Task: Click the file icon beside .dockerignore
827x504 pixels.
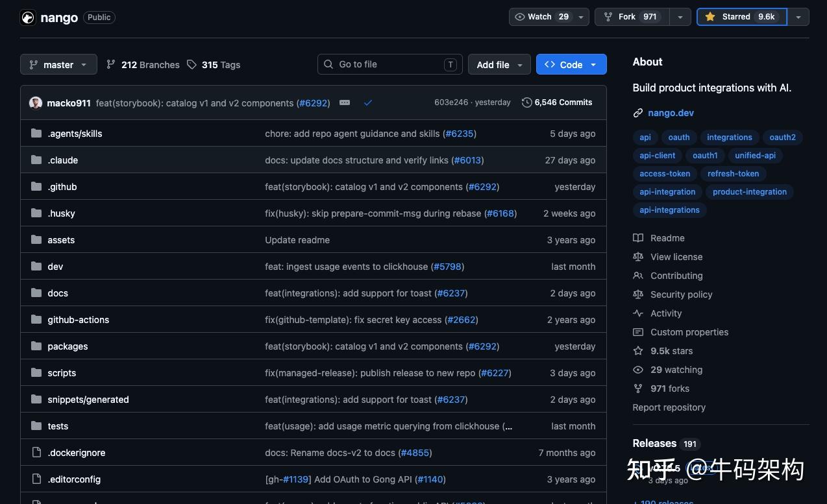Action: point(36,453)
